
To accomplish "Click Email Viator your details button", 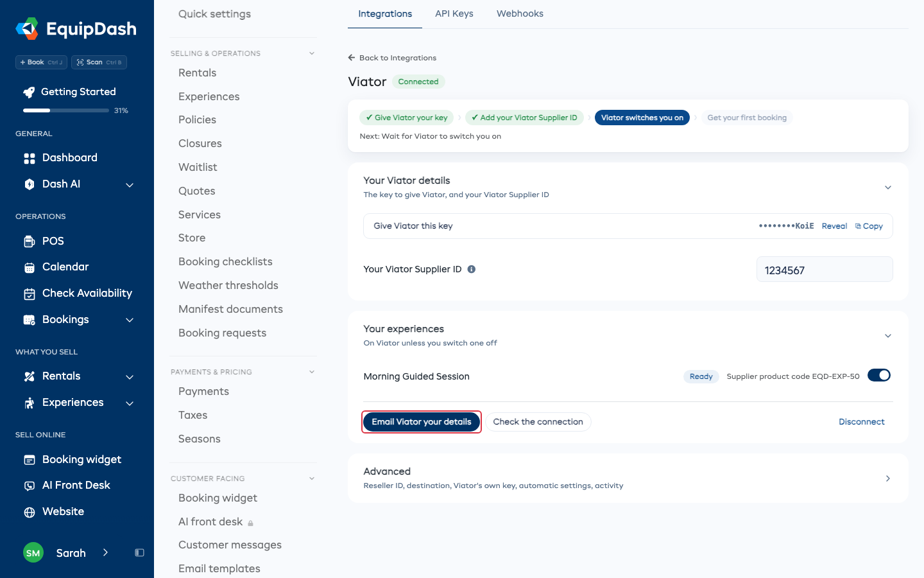I will coord(422,422).
